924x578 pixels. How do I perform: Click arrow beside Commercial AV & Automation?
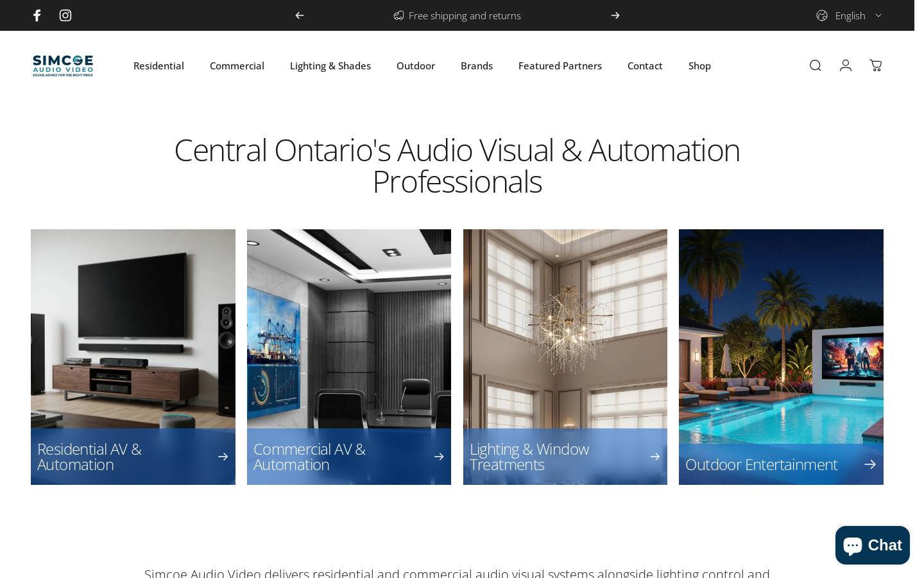click(439, 457)
